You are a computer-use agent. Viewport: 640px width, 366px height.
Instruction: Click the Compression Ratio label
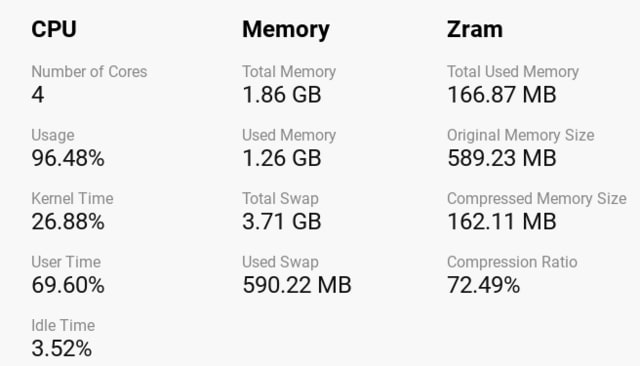[512, 262]
